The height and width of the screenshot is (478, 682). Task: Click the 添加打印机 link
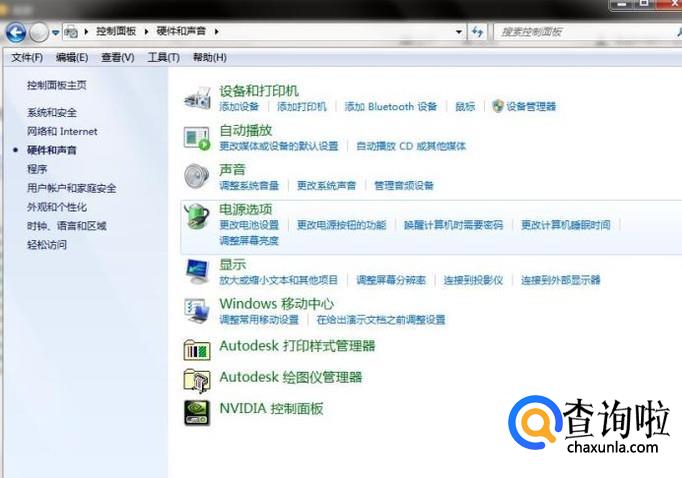(301, 107)
